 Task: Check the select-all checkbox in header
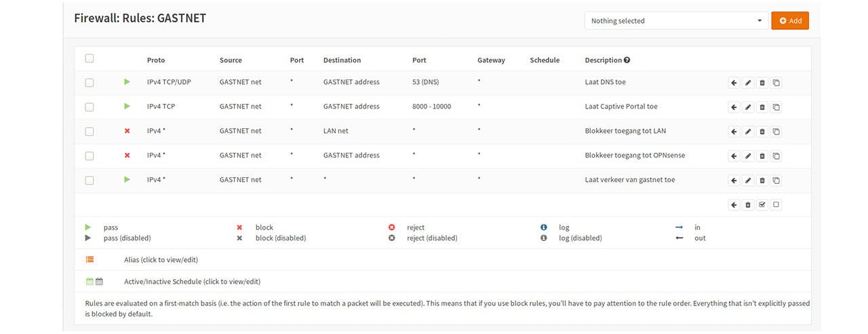[90, 58]
